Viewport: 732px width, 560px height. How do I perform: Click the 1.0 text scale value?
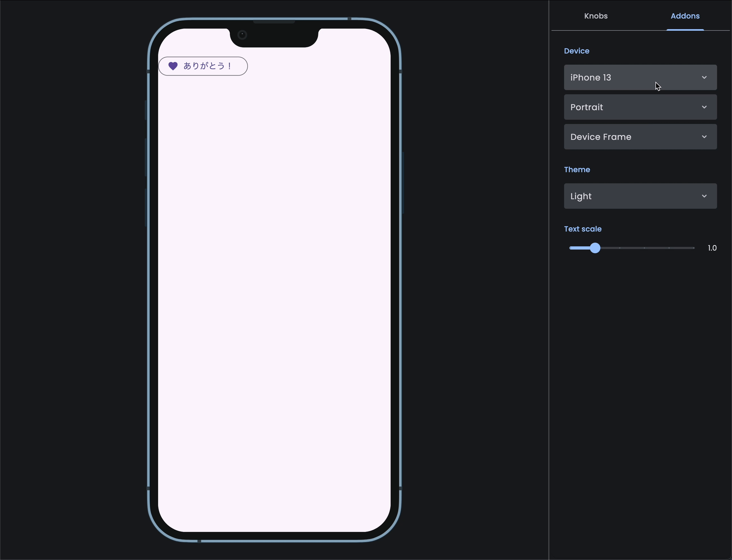(712, 248)
